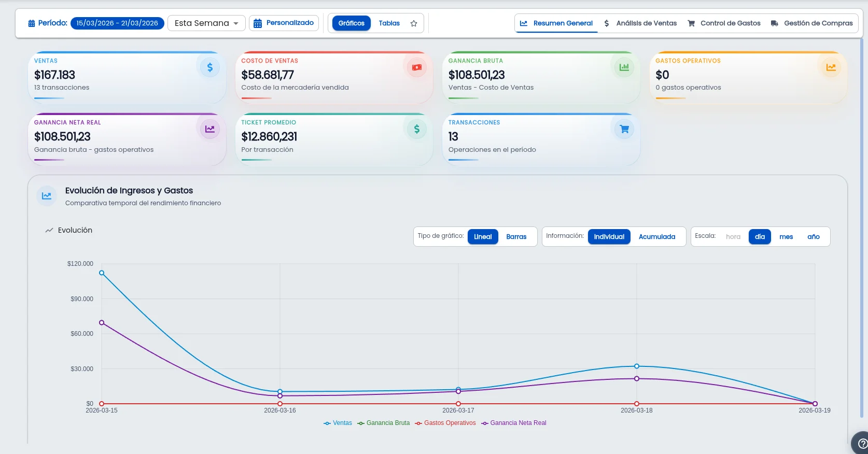Switch to Tablas view
The width and height of the screenshot is (868, 454).
(389, 23)
